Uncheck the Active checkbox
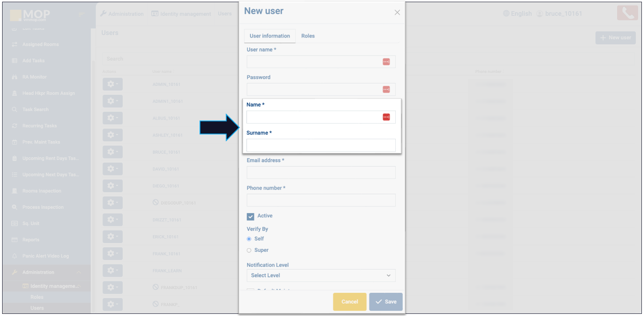644x316 pixels. 250,217
